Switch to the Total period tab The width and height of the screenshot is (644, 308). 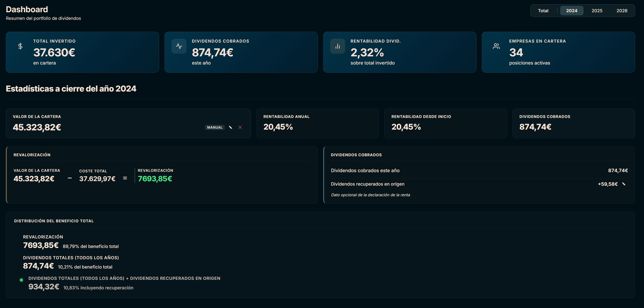[543, 11]
